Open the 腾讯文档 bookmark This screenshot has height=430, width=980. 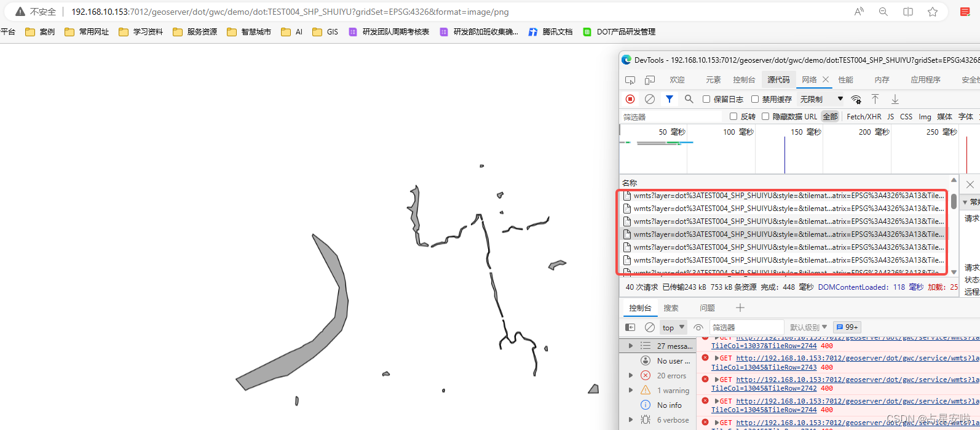[550, 32]
